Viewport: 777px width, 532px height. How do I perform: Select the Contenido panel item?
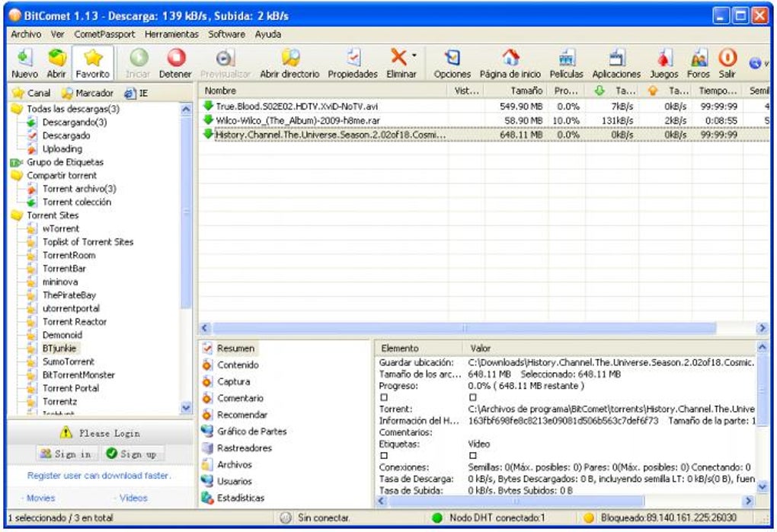(238, 365)
